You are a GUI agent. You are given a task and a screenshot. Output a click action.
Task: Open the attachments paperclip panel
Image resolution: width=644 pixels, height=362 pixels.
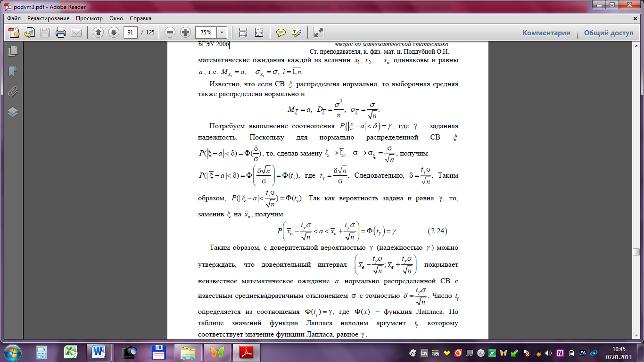coord(13,91)
